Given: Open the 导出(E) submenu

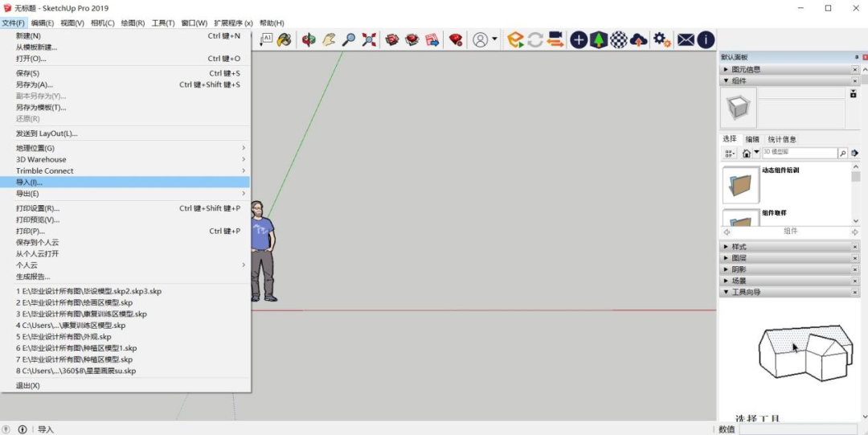Looking at the screenshot, I should [125, 194].
